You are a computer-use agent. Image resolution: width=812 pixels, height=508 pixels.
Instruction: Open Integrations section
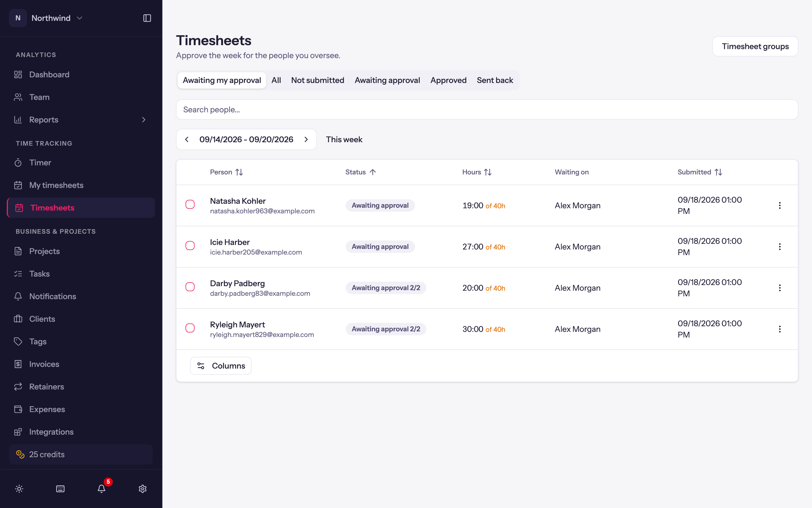click(x=81, y=432)
